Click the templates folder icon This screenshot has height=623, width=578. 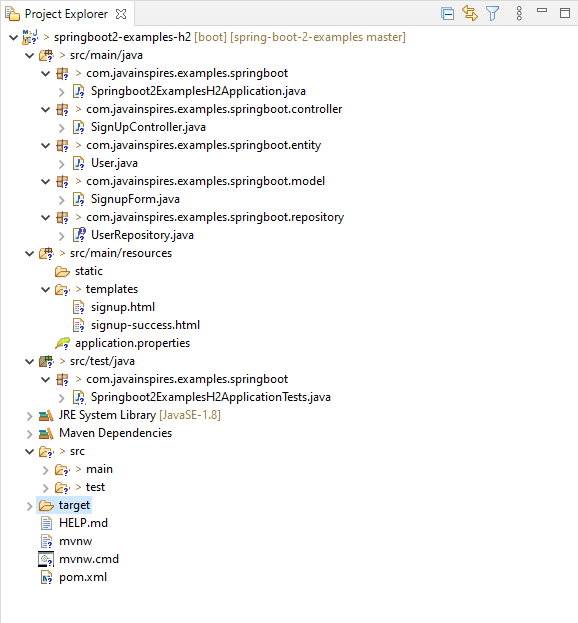click(62, 290)
